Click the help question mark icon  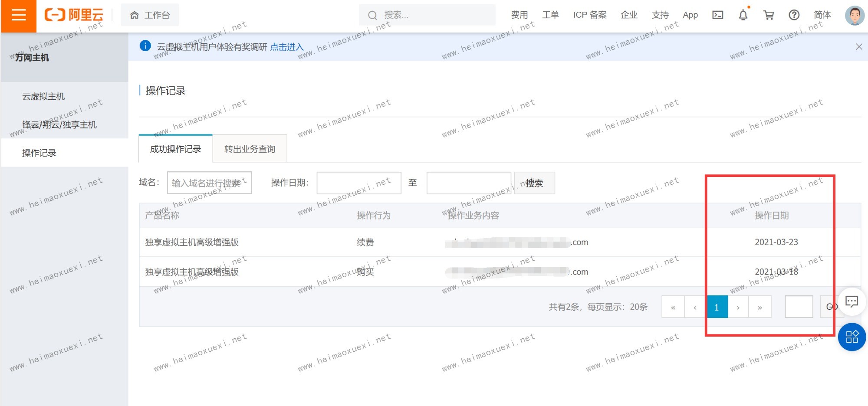click(794, 15)
